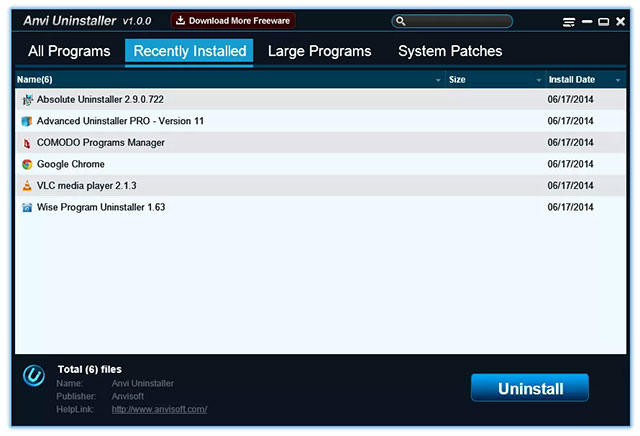Image resolution: width=640 pixels, height=436 pixels.
Task: Select VLC media player 2.1.3 entry
Action: click(320, 186)
